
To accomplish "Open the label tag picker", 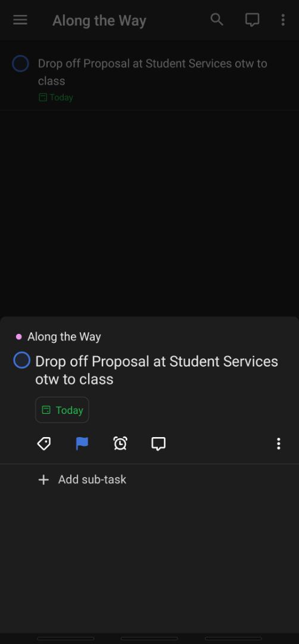I will [x=44, y=444].
